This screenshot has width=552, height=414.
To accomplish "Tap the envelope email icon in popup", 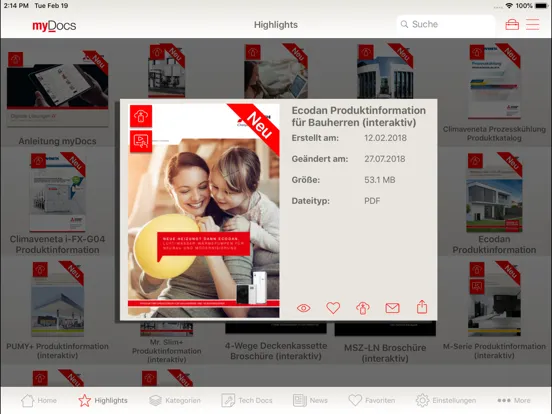I will 392,308.
